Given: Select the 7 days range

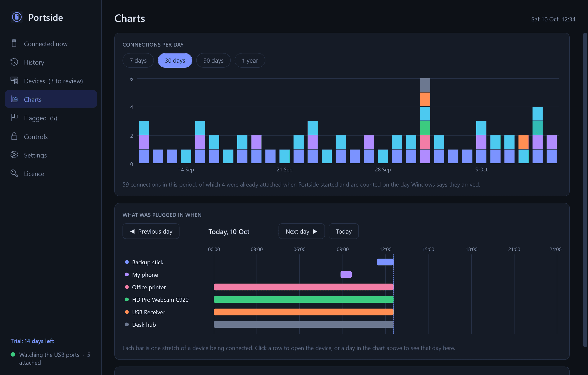Looking at the screenshot, I should 138,60.
